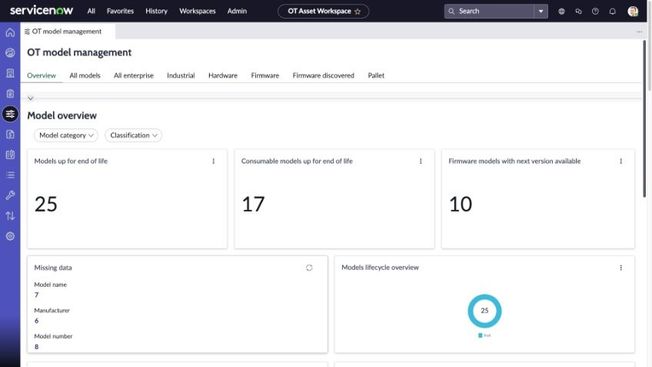
Task: Refresh the Missing data card
Action: pyautogui.click(x=309, y=268)
